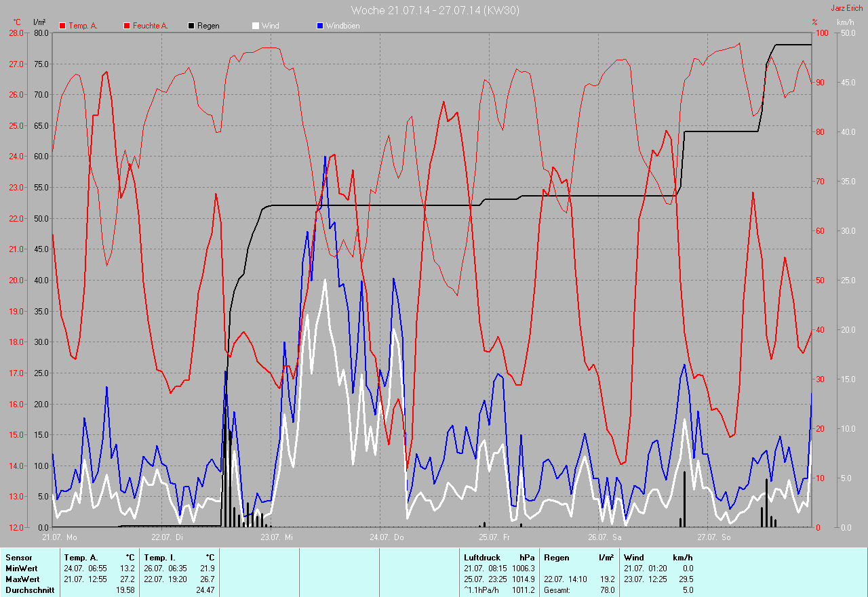
Task: Click the 'Gesamt:' rain total label
Action: tap(557, 590)
